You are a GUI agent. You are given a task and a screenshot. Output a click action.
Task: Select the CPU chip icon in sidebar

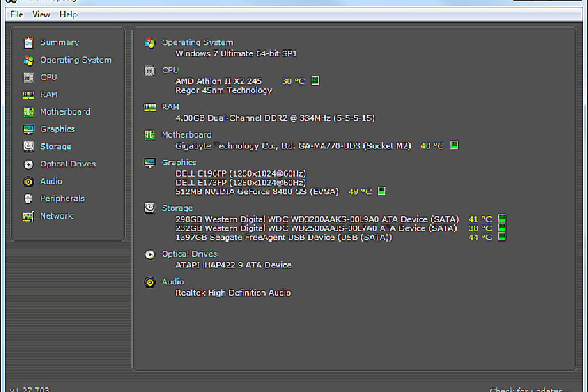pyautogui.click(x=28, y=77)
